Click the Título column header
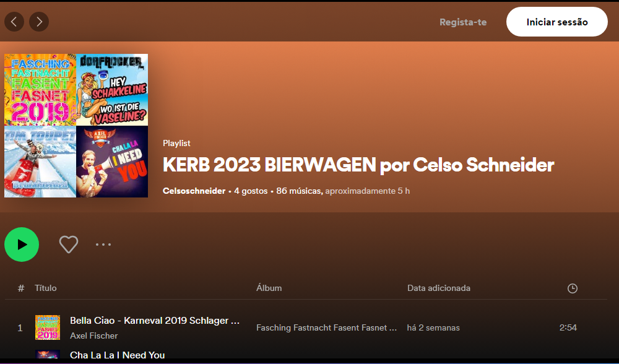This screenshot has height=364, width=619. pyautogui.click(x=46, y=288)
